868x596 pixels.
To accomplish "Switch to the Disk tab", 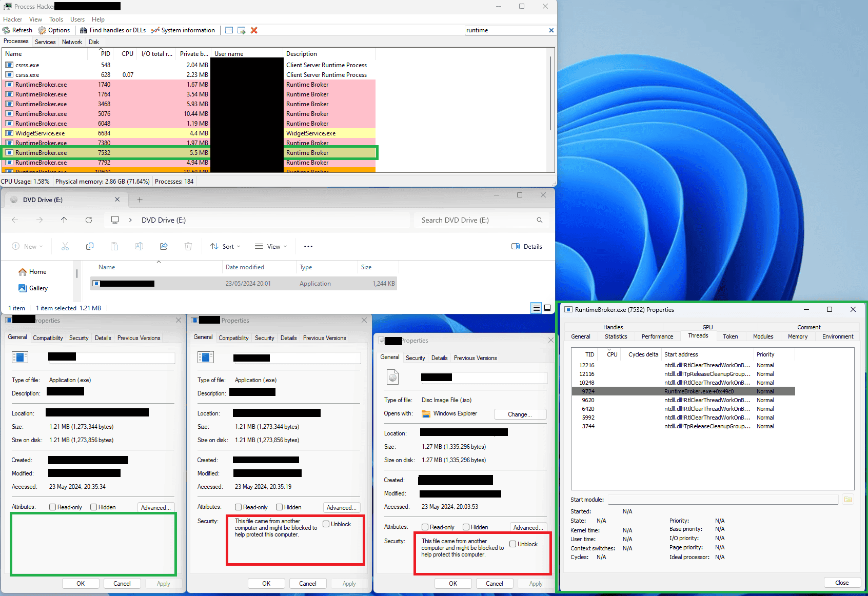I will (x=94, y=42).
